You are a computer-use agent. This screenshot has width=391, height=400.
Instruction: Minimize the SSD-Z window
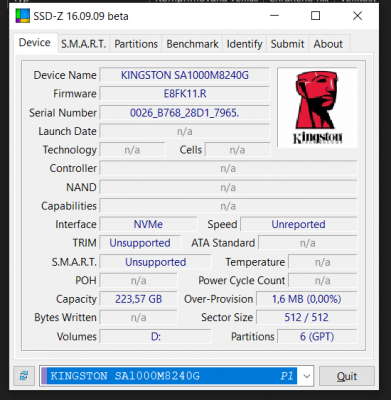click(274, 16)
